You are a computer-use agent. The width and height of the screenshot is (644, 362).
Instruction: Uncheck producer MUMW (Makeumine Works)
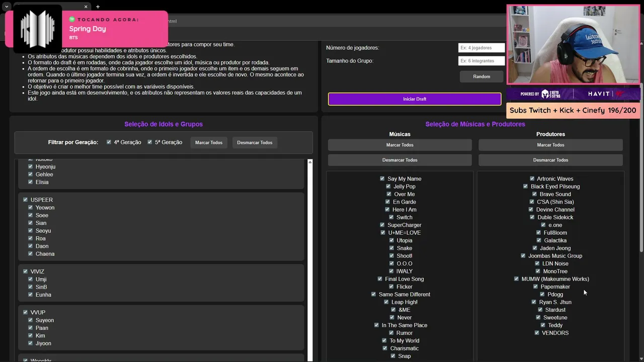coord(516,279)
